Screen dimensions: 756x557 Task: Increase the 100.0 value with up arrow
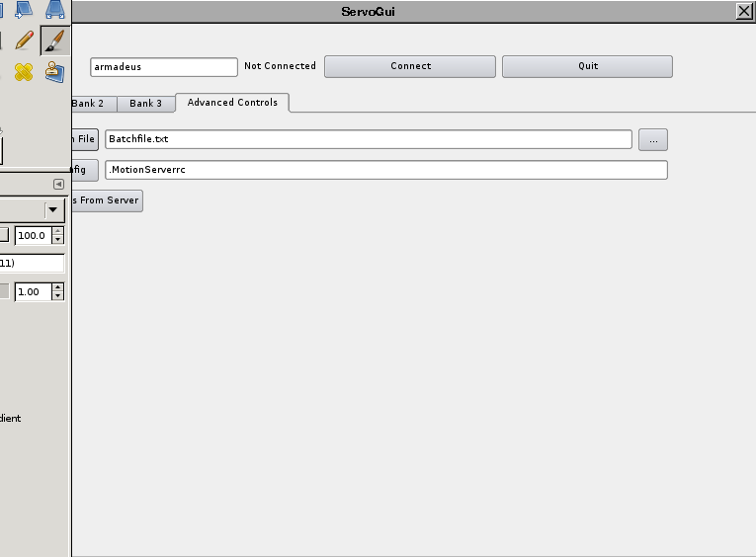[58, 231]
